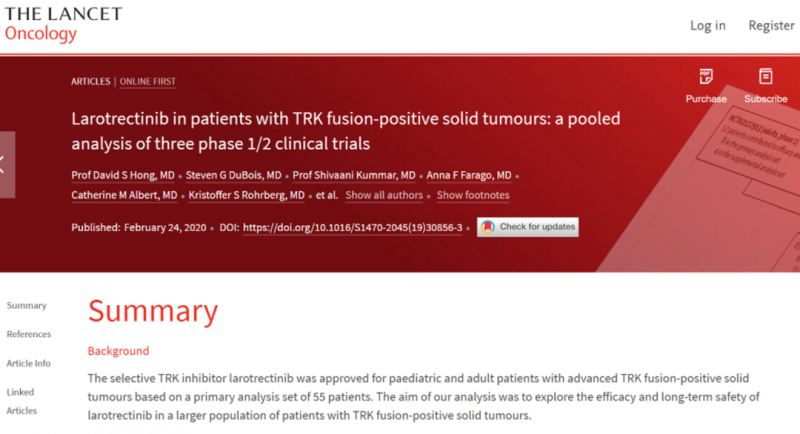The width and height of the screenshot is (800, 434).
Task: Go to The Lancet Oncology logo homepage
Action: pos(63,24)
